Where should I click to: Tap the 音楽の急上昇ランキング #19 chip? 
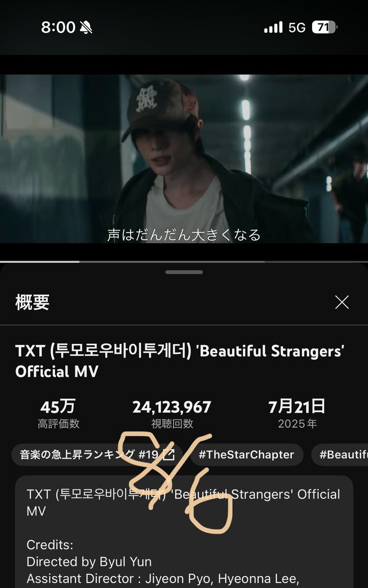pyautogui.click(x=97, y=455)
